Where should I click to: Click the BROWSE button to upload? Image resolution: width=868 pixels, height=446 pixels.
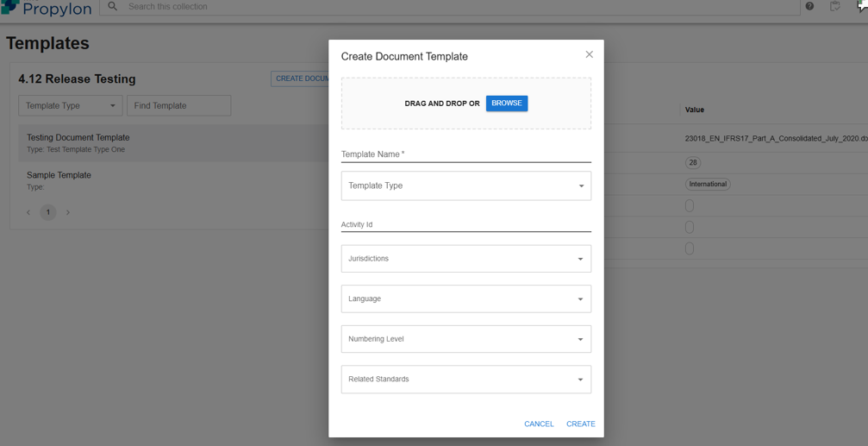coord(506,104)
